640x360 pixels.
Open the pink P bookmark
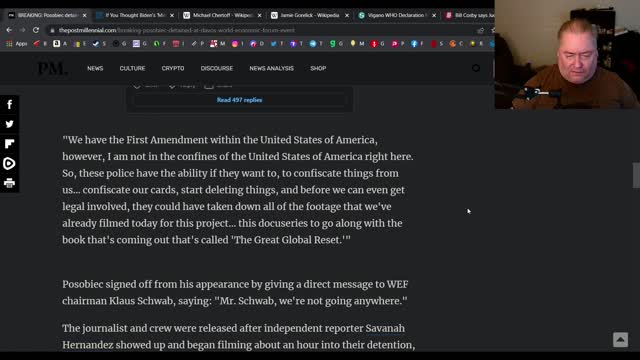(398, 43)
